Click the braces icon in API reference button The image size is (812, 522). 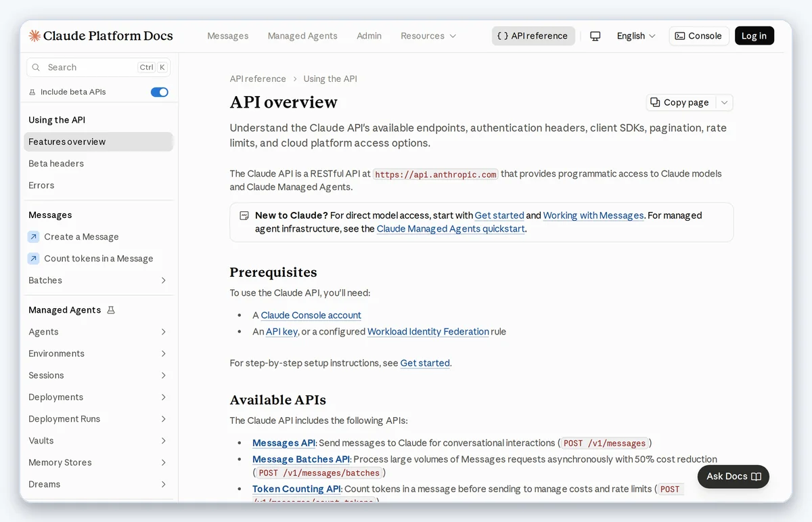502,36
